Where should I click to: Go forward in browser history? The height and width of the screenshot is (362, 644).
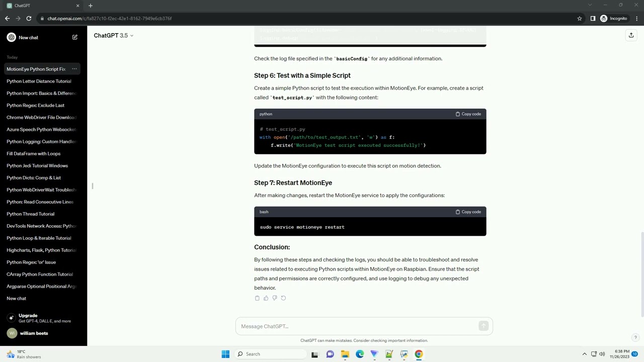[x=18, y=19]
